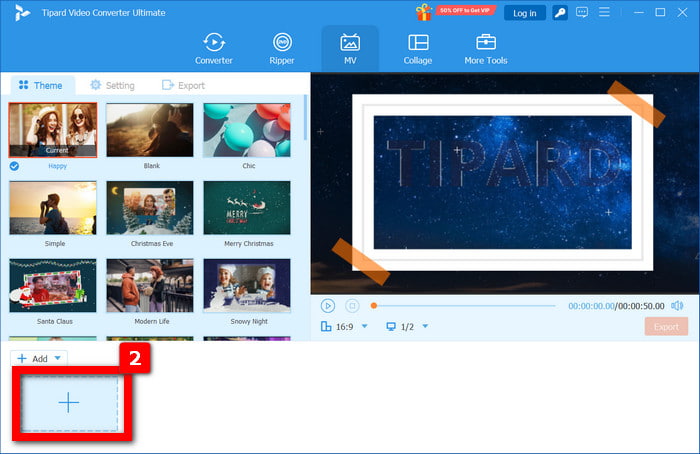Screen dimensions: 700x454
Task: Switch to the Setting tab
Action: (112, 85)
